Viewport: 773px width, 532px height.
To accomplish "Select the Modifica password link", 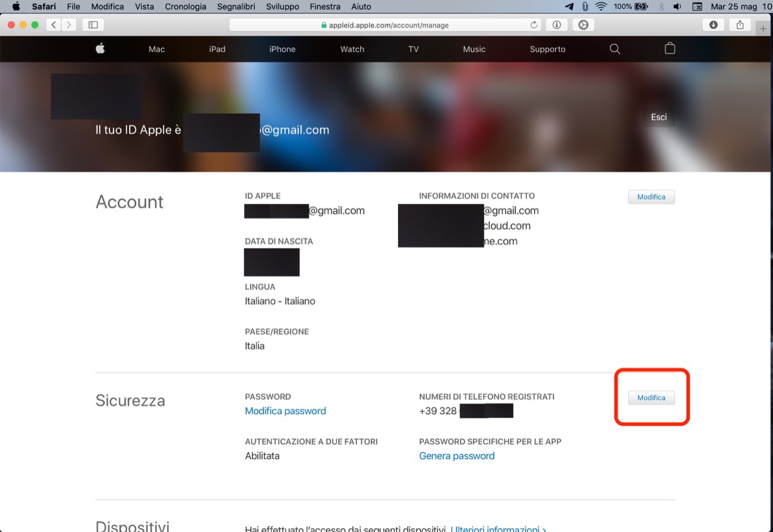I will (285, 410).
